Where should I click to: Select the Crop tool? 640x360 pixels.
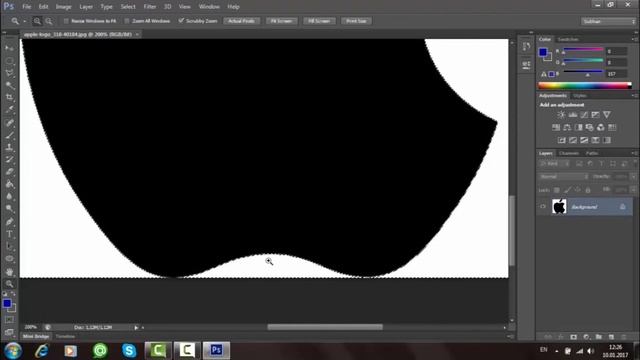coord(9,98)
